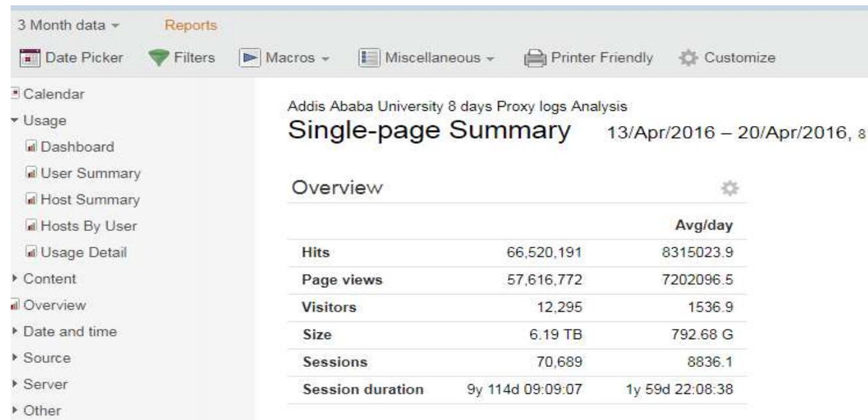
Task: Collapse the Usage tree group
Action: click(x=15, y=121)
